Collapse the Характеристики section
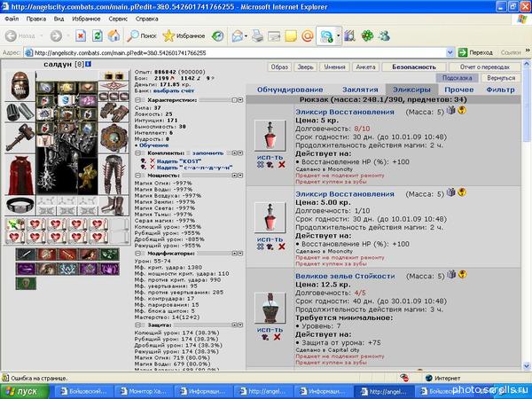This screenshot has height=399, width=532. (x=138, y=100)
